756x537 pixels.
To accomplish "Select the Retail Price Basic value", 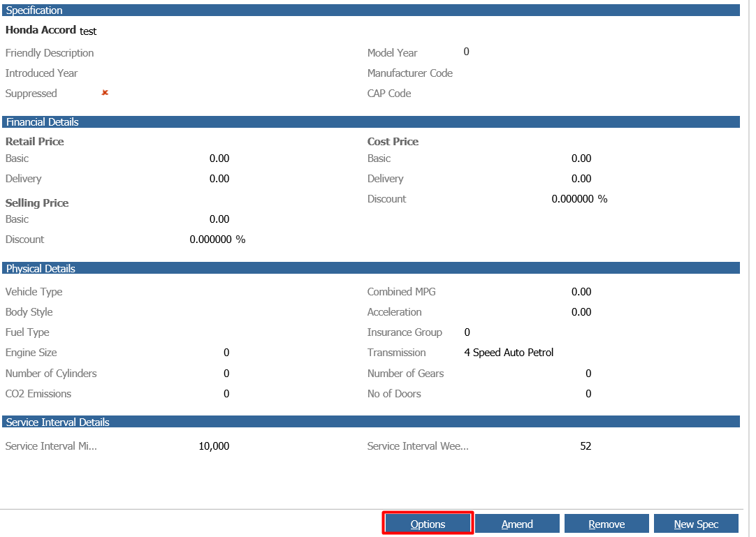I will tap(219, 158).
